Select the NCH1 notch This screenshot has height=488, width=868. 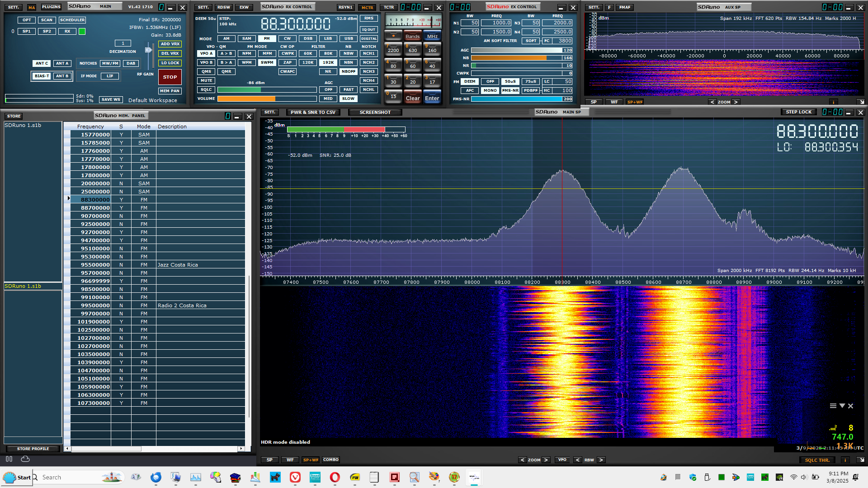coord(368,53)
